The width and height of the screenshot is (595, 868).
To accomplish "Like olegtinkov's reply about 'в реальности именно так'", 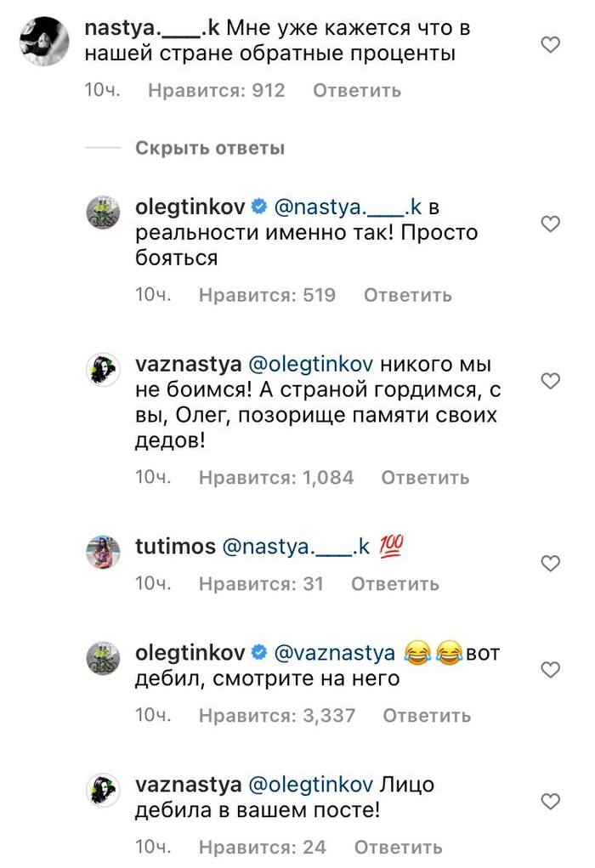I will (x=551, y=224).
